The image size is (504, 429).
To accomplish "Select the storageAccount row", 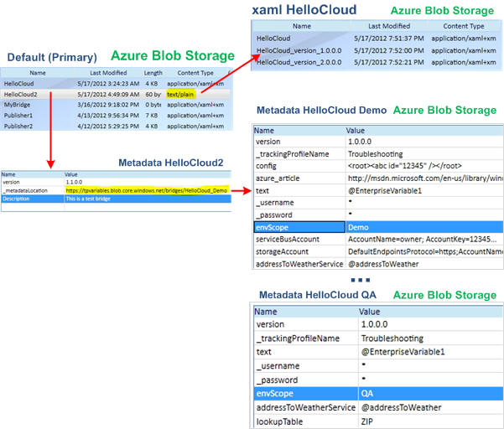I will [378, 251].
